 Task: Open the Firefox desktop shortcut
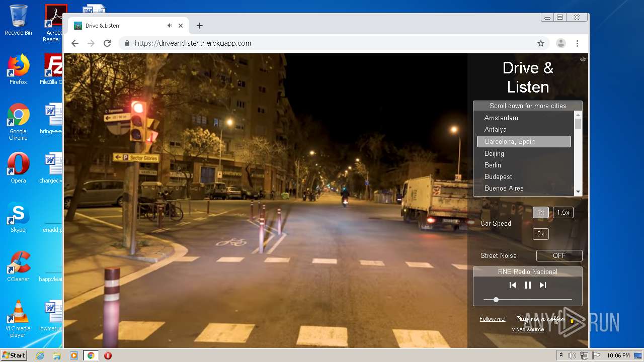(x=18, y=69)
